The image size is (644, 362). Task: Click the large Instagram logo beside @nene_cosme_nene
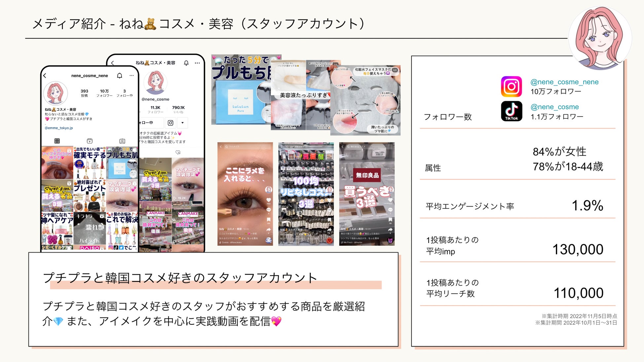coord(511,87)
